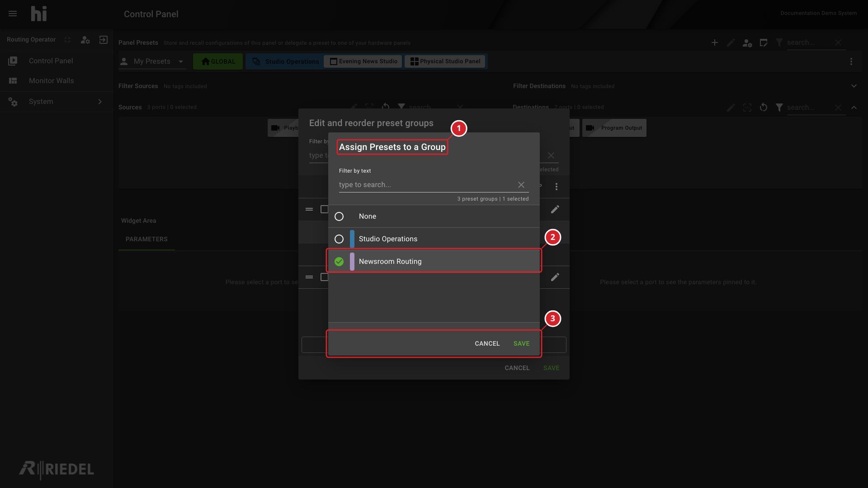
Task: Check the second preset group row checkbox
Action: tap(324, 277)
